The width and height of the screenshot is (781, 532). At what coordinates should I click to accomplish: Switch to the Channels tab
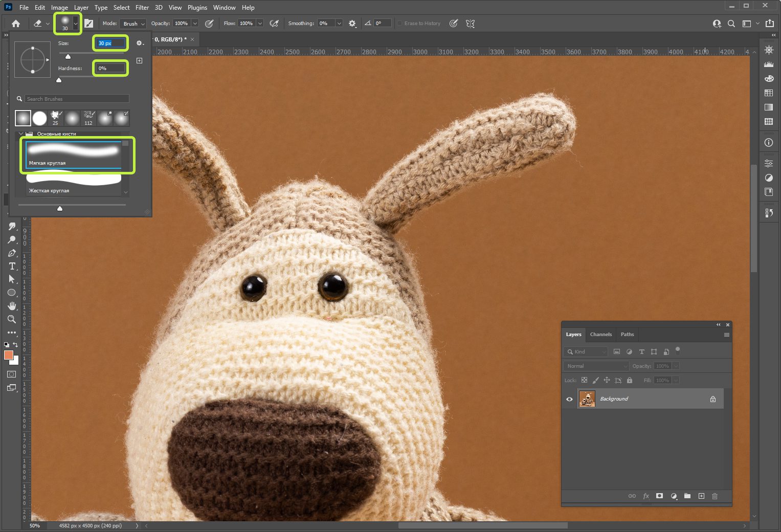pos(600,335)
